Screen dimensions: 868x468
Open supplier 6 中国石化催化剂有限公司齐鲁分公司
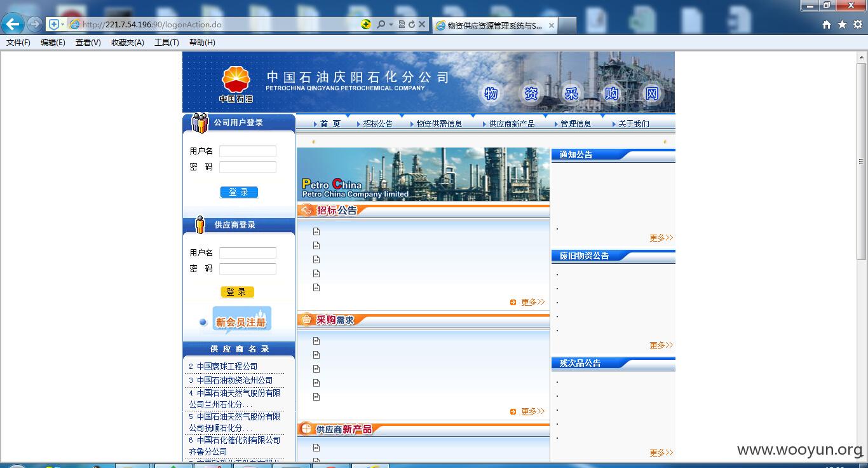tap(234, 446)
